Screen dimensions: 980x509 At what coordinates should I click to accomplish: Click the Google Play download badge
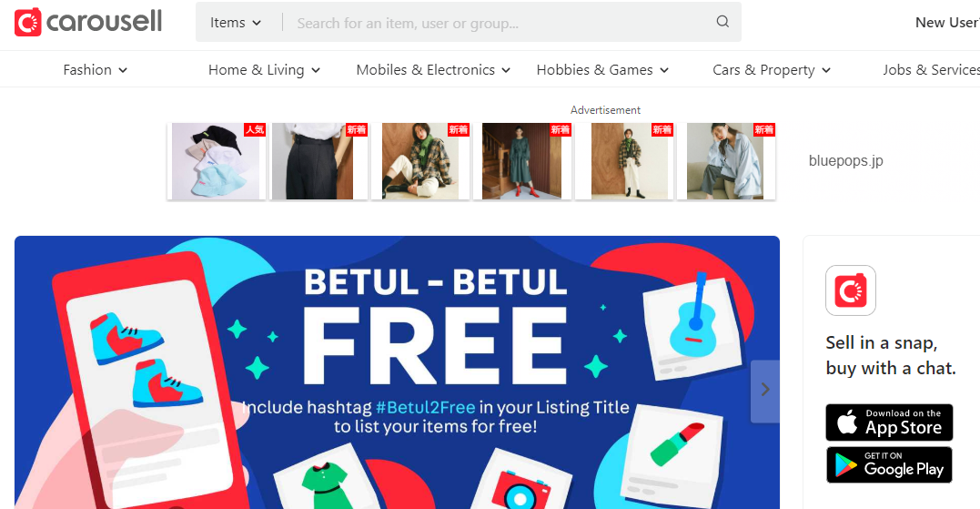click(x=889, y=464)
